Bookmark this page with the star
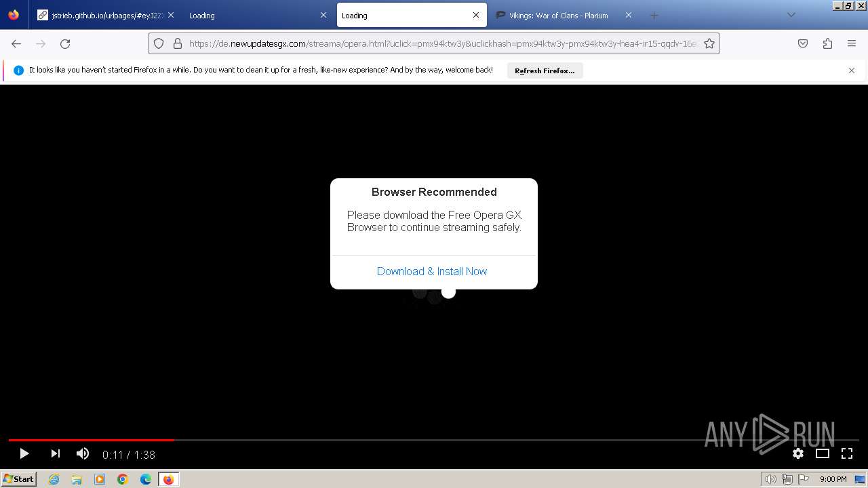The height and width of the screenshot is (488, 868). point(709,43)
